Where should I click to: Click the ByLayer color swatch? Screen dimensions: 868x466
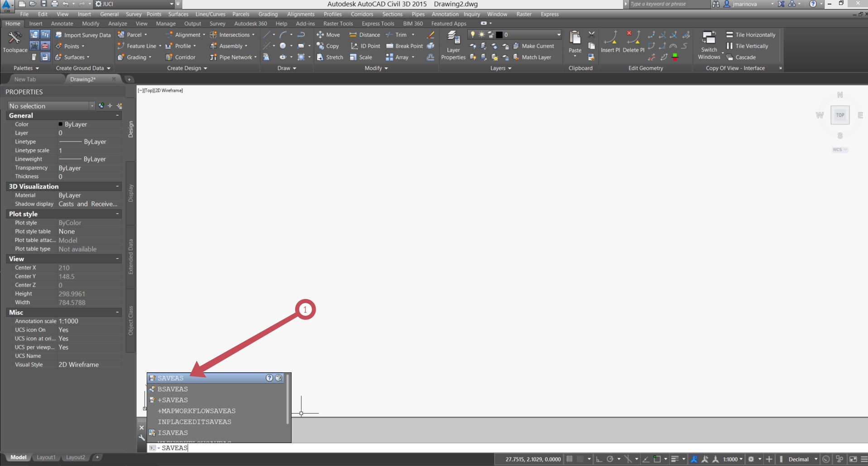click(60, 124)
